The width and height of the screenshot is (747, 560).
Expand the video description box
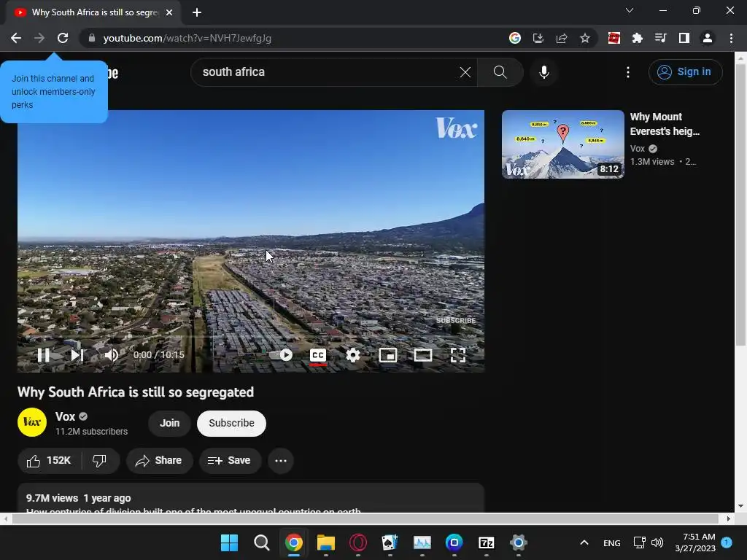point(251,498)
